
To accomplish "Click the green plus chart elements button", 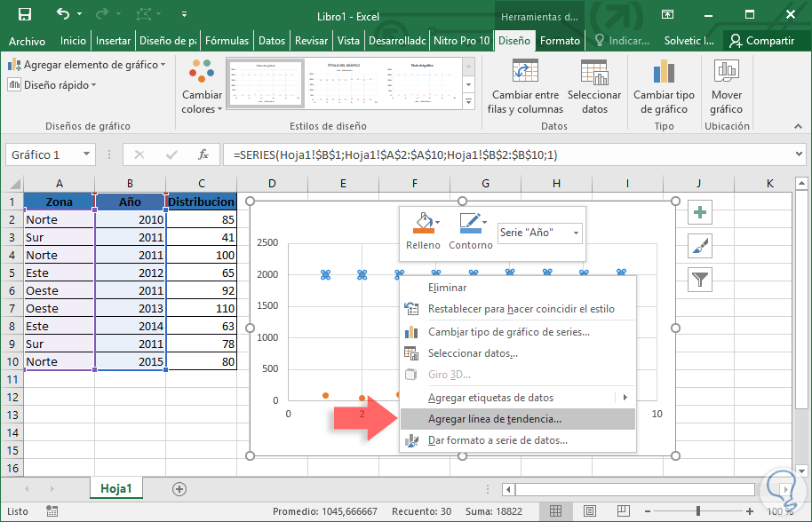I will click(700, 213).
